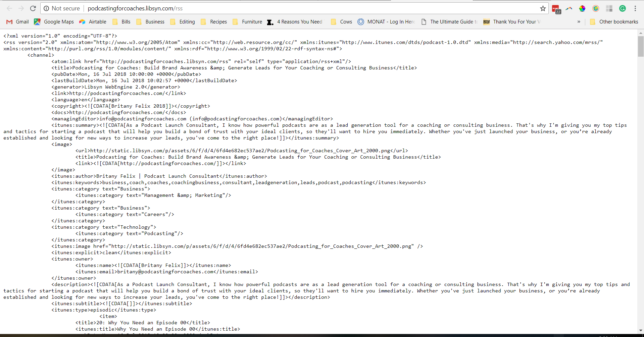This screenshot has width=644, height=337.
Task: Click the vertical scrollbar thumb
Action: [x=641, y=46]
